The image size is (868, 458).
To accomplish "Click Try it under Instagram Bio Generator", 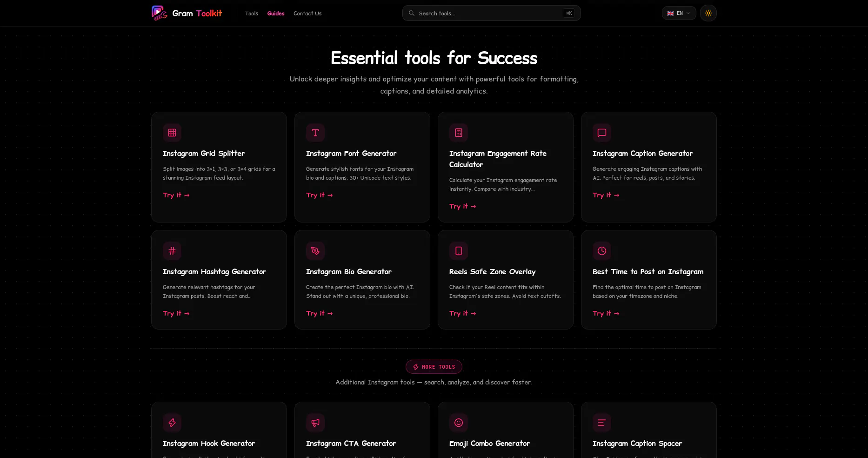I will [x=320, y=313].
